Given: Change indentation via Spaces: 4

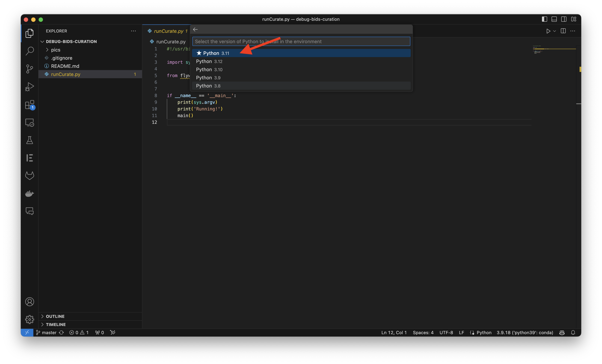Looking at the screenshot, I should tap(423, 332).
